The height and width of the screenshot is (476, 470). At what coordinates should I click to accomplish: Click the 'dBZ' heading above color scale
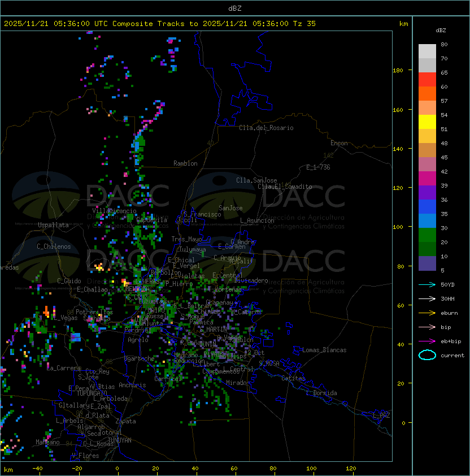click(441, 31)
